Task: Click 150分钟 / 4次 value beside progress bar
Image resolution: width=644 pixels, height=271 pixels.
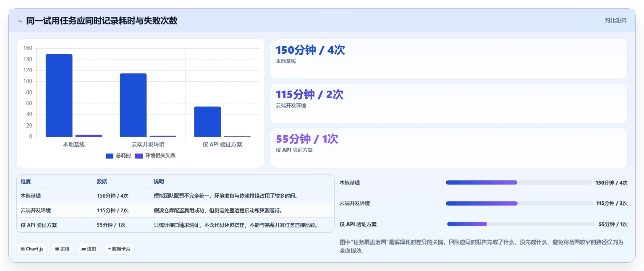Action: 612,183
